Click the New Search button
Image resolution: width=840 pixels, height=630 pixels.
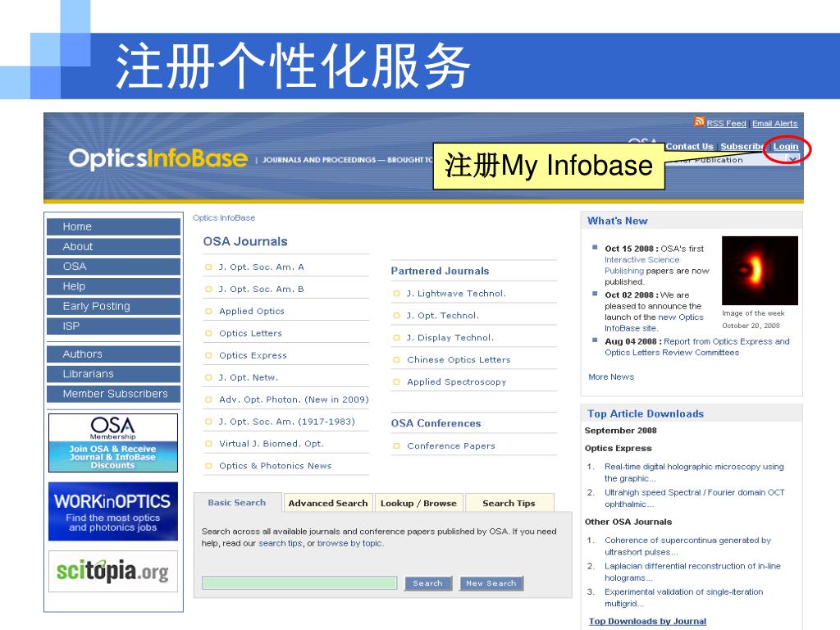pyautogui.click(x=491, y=583)
